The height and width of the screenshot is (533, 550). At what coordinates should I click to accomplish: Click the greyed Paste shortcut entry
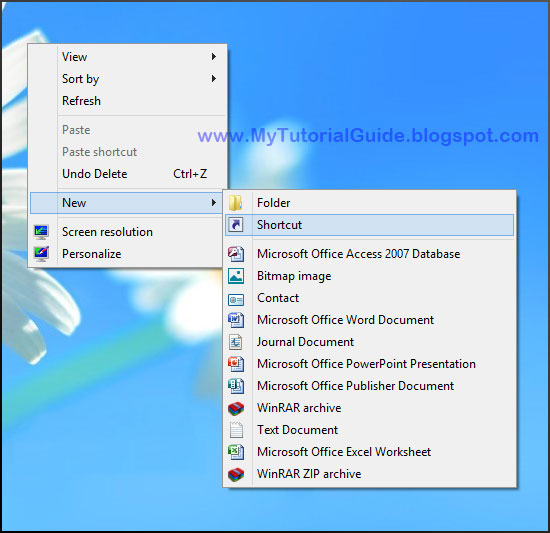pyautogui.click(x=127, y=152)
